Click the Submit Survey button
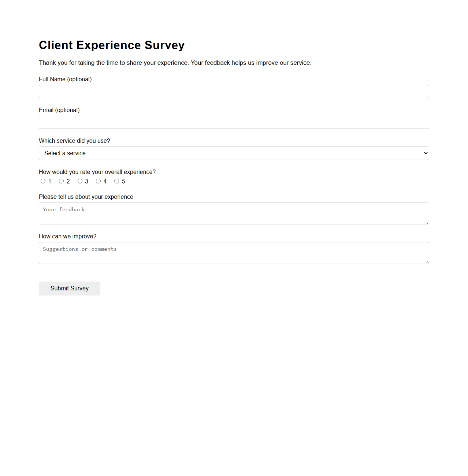The image size is (468, 476). pos(69,289)
